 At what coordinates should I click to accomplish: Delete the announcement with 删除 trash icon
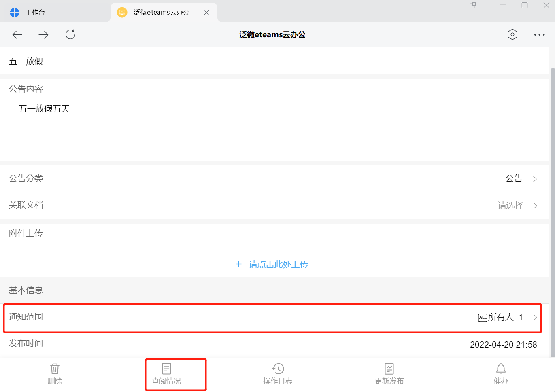click(x=55, y=374)
